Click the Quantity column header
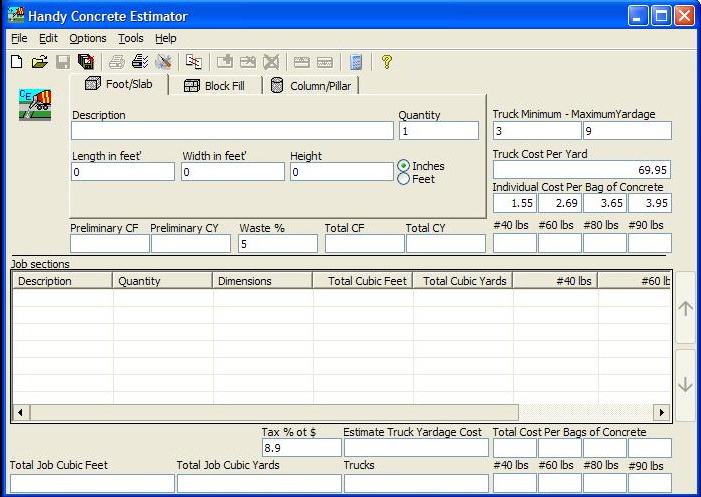This screenshot has height=497, width=701. [x=162, y=281]
